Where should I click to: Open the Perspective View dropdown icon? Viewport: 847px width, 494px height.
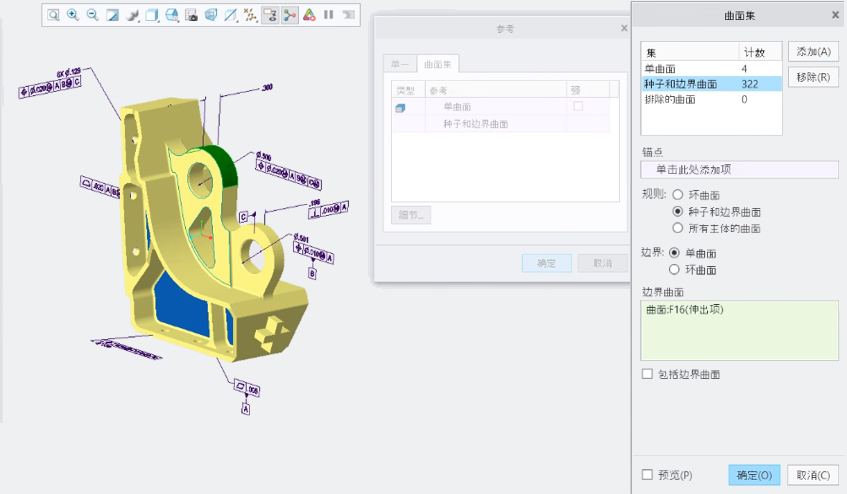pos(211,15)
